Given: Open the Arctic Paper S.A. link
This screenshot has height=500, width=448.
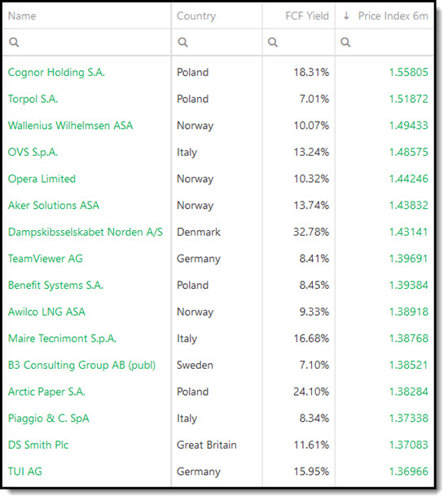Looking at the screenshot, I should (47, 392).
